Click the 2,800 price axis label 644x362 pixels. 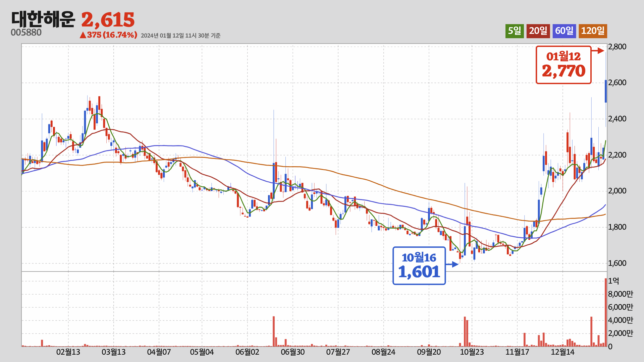(x=617, y=47)
